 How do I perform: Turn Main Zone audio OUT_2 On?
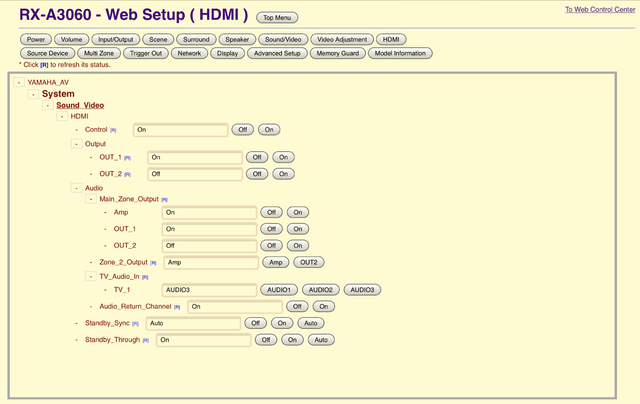(x=298, y=246)
